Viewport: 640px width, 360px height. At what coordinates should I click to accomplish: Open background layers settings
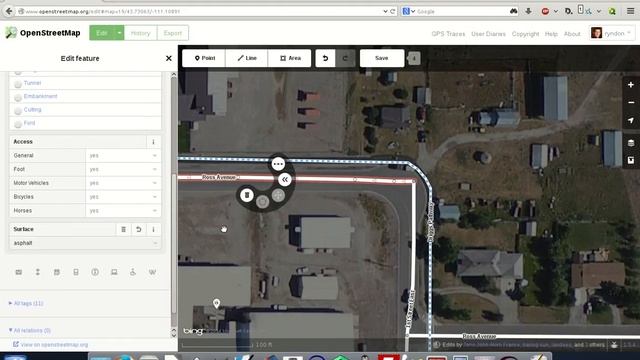631,143
